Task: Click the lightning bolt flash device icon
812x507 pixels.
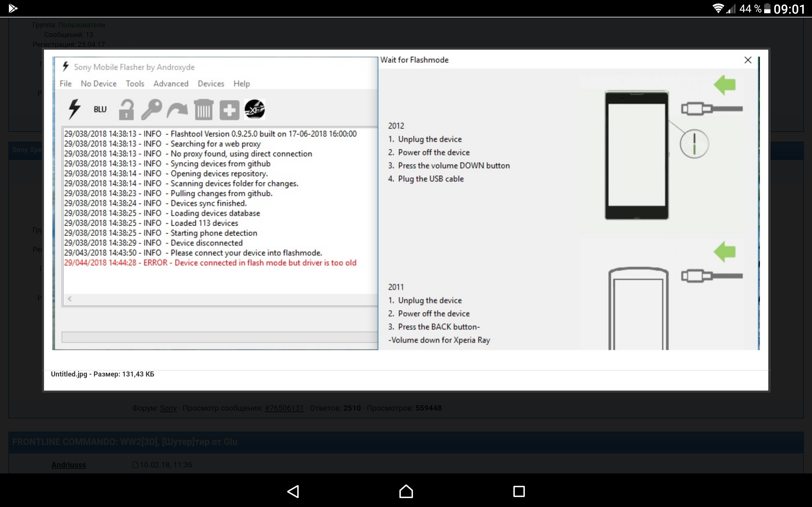Action: tap(74, 109)
